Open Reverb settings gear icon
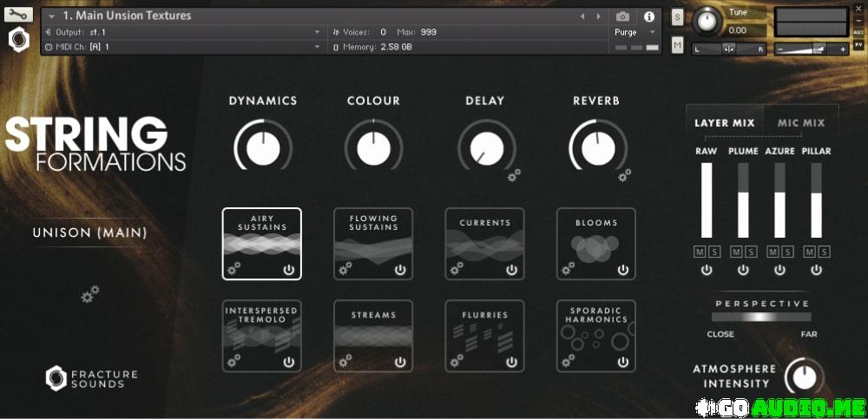Image resolution: width=868 pixels, height=419 pixels. point(624,175)
